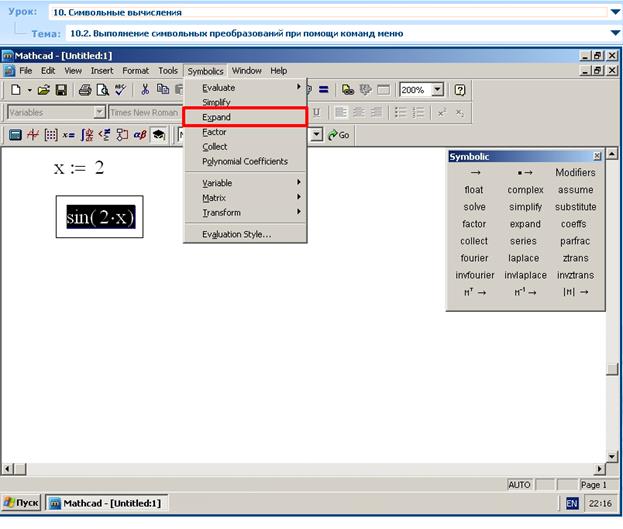
Task: Apply underline formatting with the U icon
Action: (316, 112)
